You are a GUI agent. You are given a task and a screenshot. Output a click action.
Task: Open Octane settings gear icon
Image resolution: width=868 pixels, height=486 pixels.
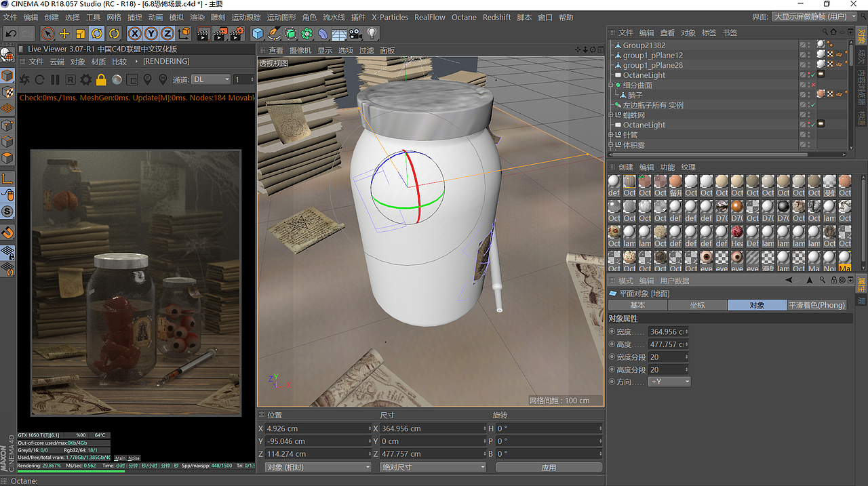coord(86,79)
